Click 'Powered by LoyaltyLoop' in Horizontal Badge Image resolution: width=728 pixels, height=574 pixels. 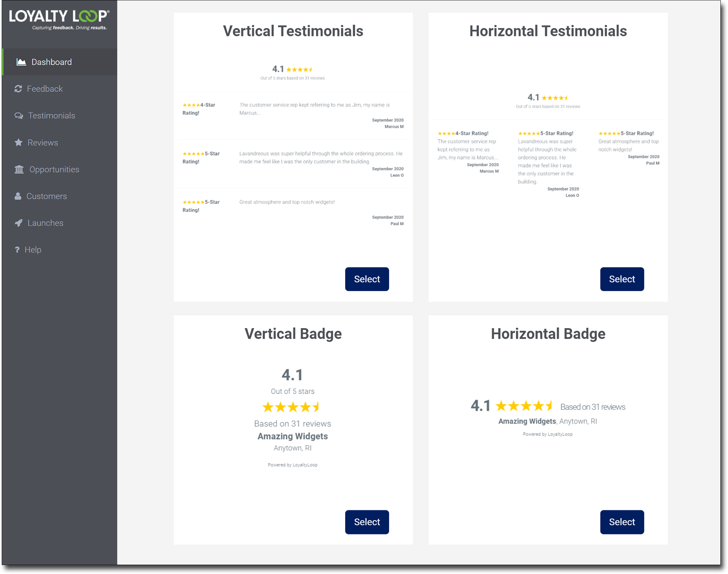coord(547,434)
